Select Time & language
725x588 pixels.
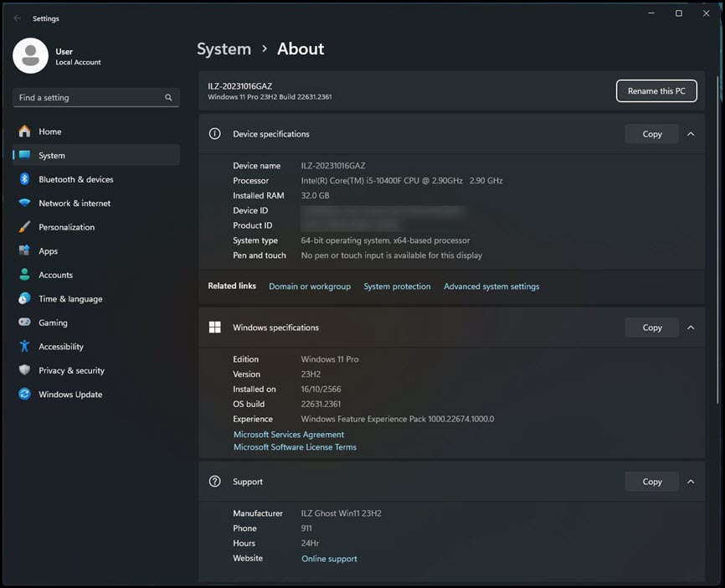pos(96,299)
